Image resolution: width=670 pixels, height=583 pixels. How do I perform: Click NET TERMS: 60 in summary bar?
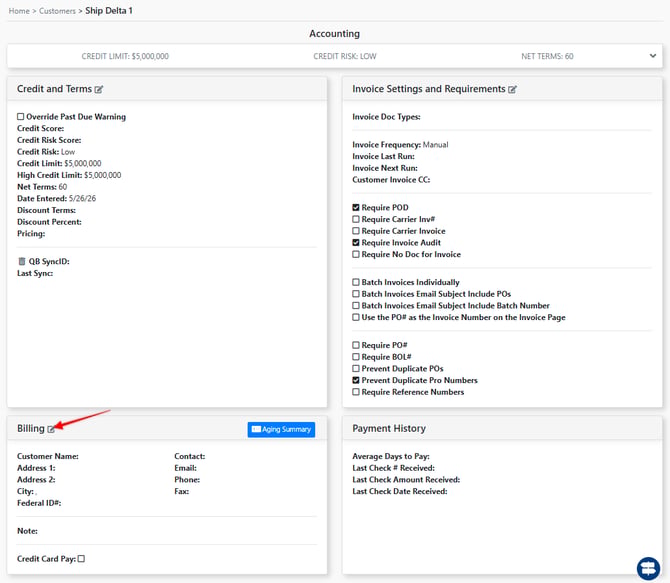[x=547, y=56]
